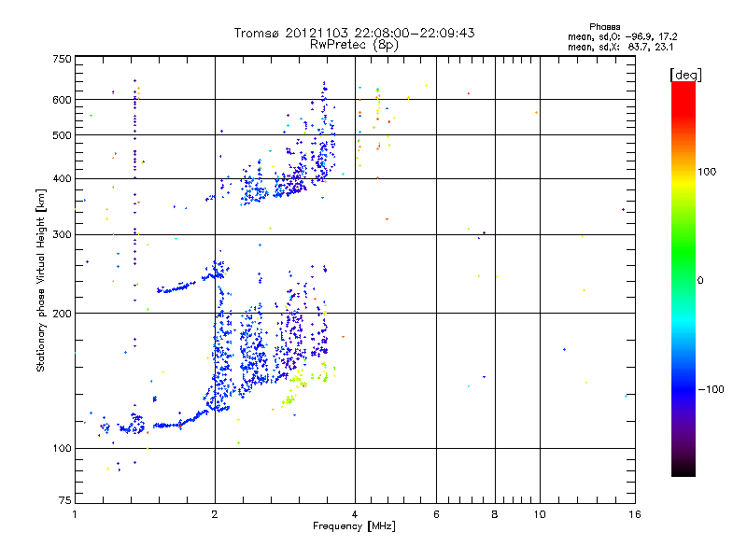
Task: Click the x-axis label '4'
Action: coord(355,514)
